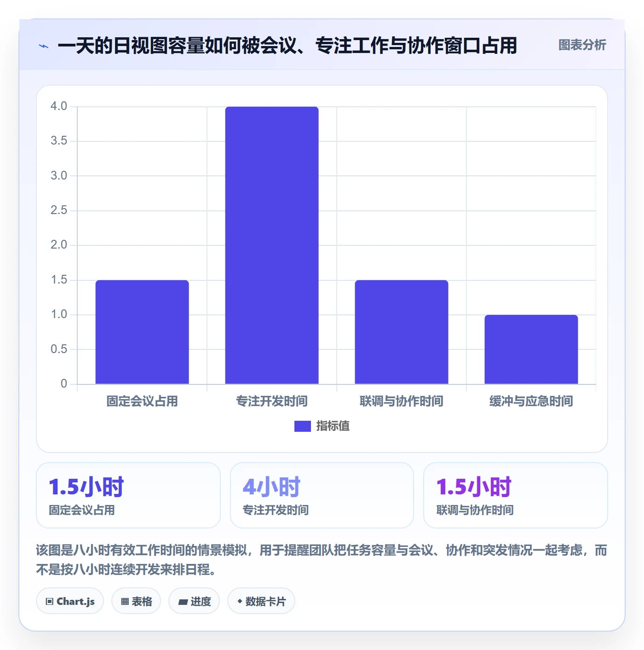Select the 表格 tag
The image size is (644, 650).
coord(136,601)
